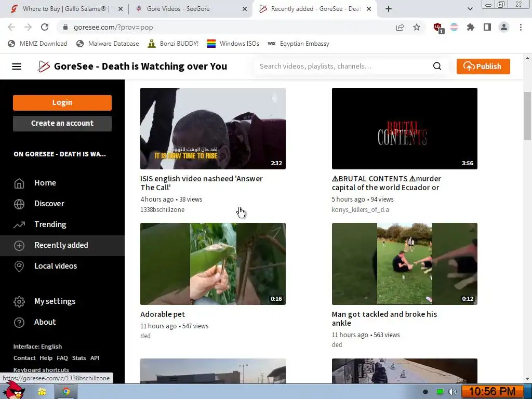This screenshot has height=399, width=532.
Task: Click into the Search videos input field
Action: click(x=343, y=66)
